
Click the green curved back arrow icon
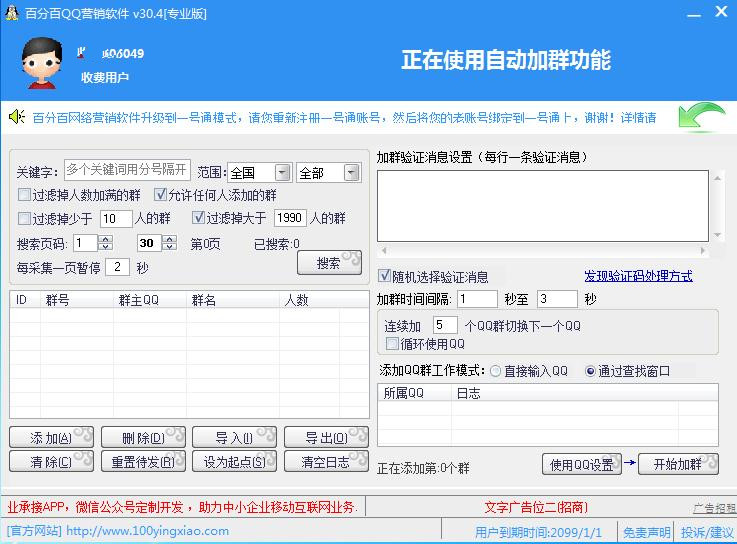click(x=702, y=117)
